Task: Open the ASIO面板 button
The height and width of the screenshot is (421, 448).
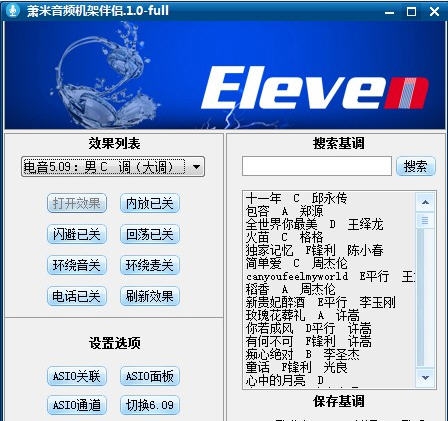Action: (x=150, y=376)
